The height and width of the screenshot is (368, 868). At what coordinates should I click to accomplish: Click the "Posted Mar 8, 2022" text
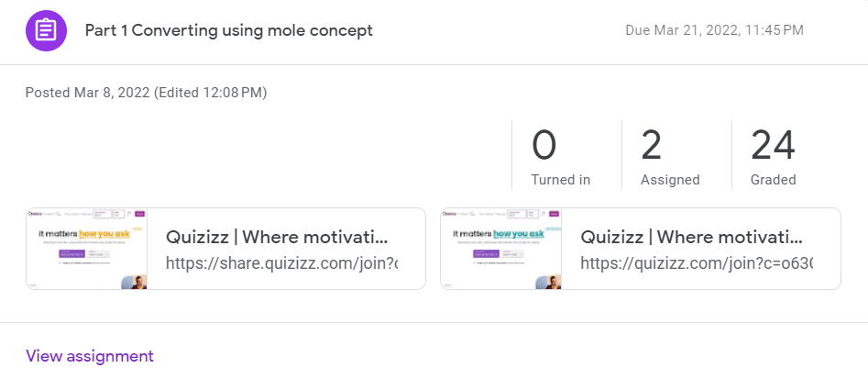(87, 92)
